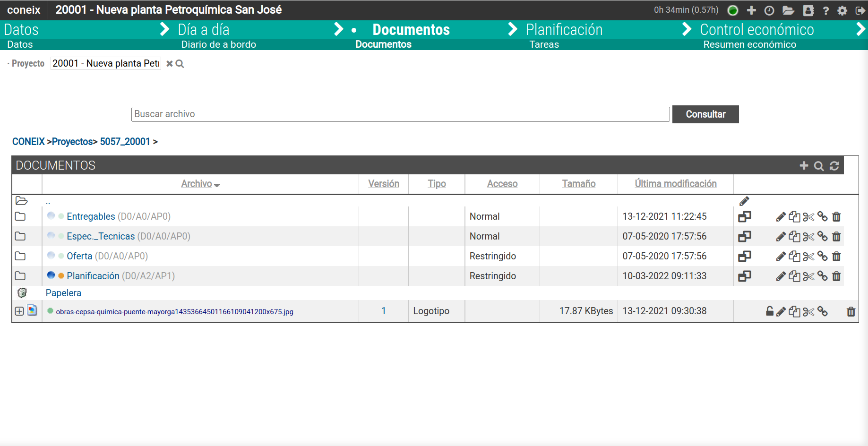The height and width of the screenshot is (446, 868).
Task: Open the parent folder icon
Action: (21, 201)
